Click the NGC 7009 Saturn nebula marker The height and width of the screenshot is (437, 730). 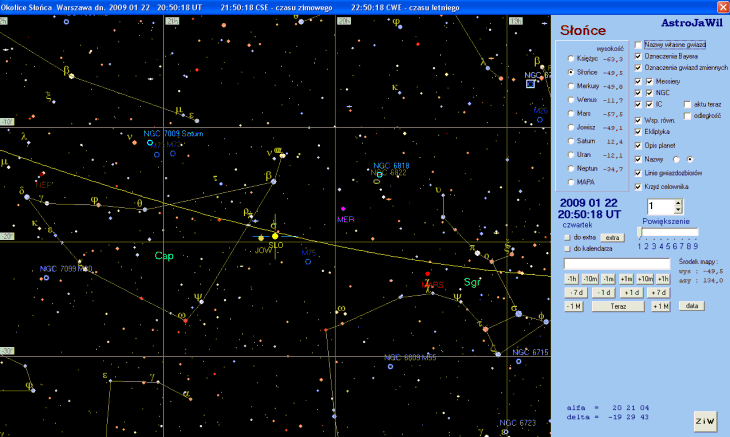(150, 143)
